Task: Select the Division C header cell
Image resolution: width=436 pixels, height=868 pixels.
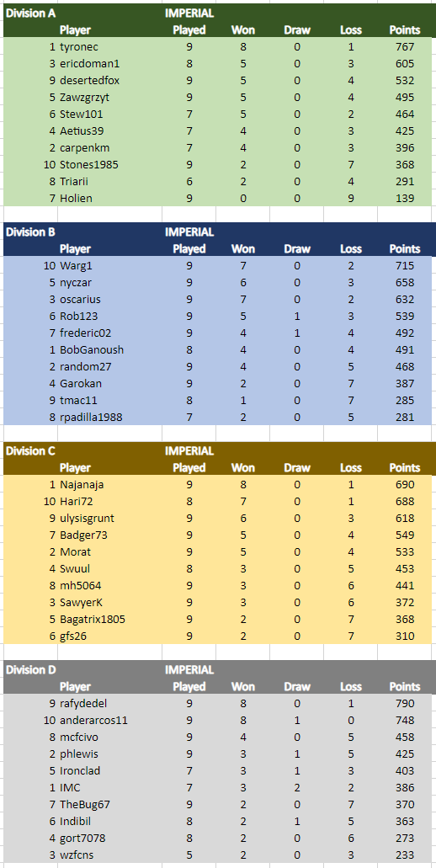Action: [30, 450]
